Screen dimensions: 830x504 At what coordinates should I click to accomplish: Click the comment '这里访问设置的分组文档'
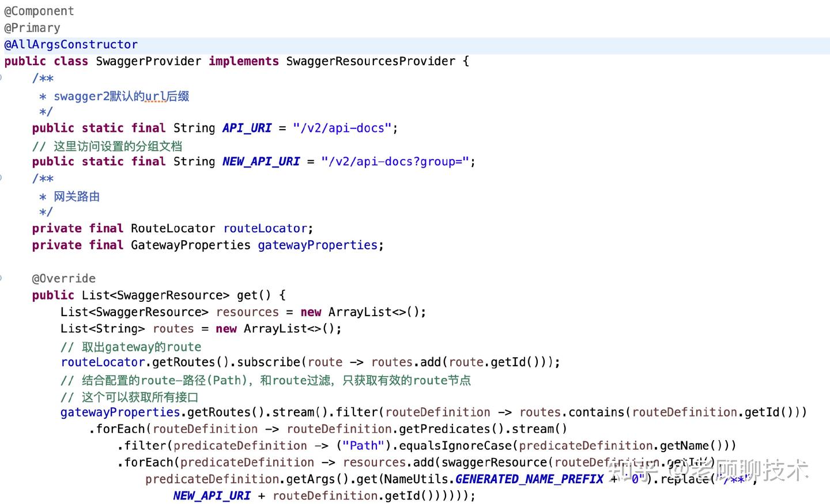coord(118,146)
